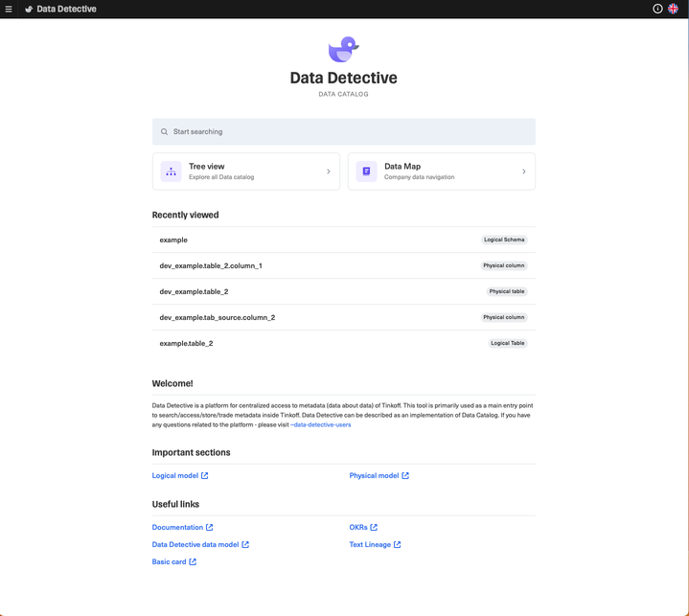Click the Useful links heading
This screenshot has width=689, height=616.
175,504
